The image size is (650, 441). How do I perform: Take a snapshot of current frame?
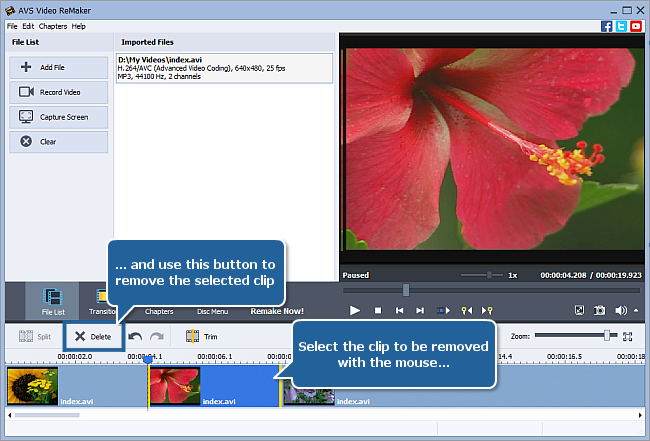(599, 310)
